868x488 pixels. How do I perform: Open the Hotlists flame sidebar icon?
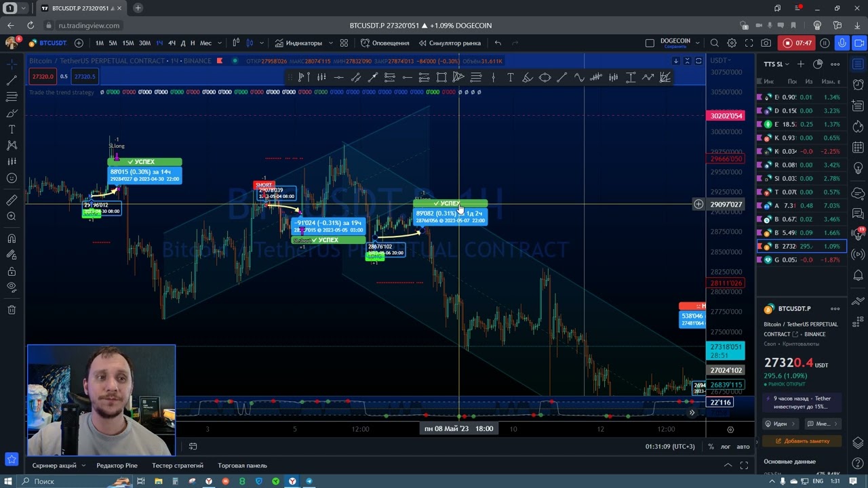[858, 127]
